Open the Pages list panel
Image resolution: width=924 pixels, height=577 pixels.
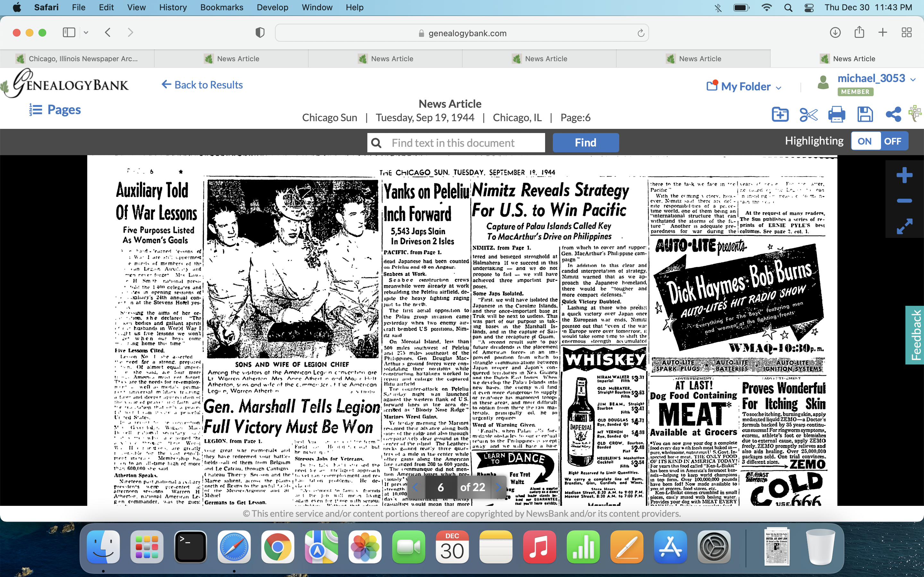pos(56,110)
